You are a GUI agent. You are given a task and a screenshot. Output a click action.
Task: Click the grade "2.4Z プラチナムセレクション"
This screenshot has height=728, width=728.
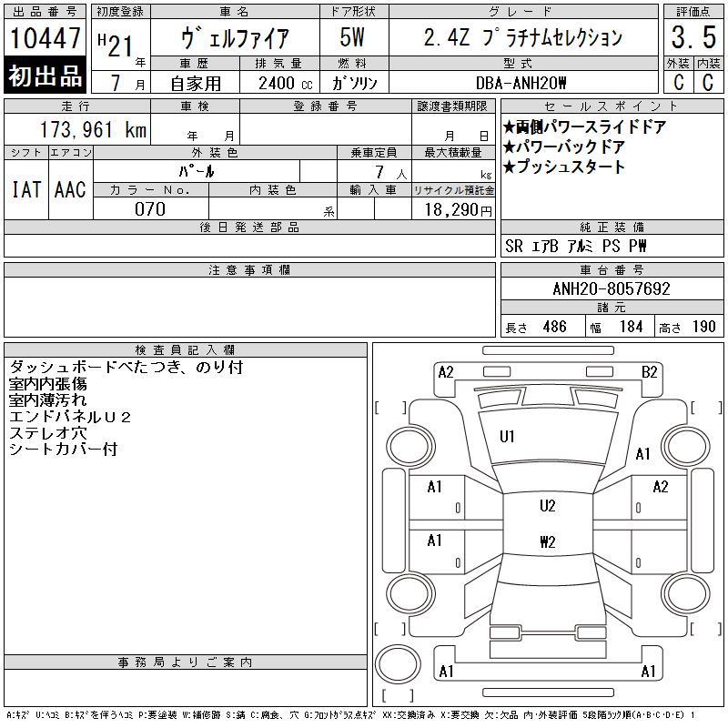(x=522, y=37)
